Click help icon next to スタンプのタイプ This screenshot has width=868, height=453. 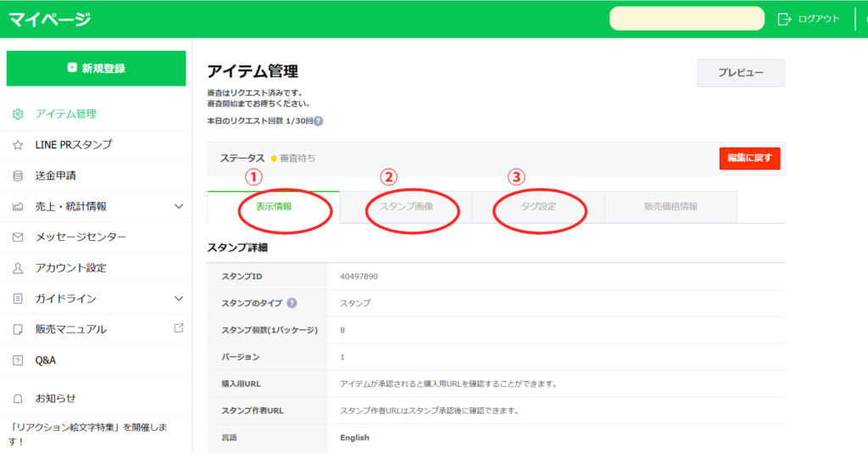point(292,303)
